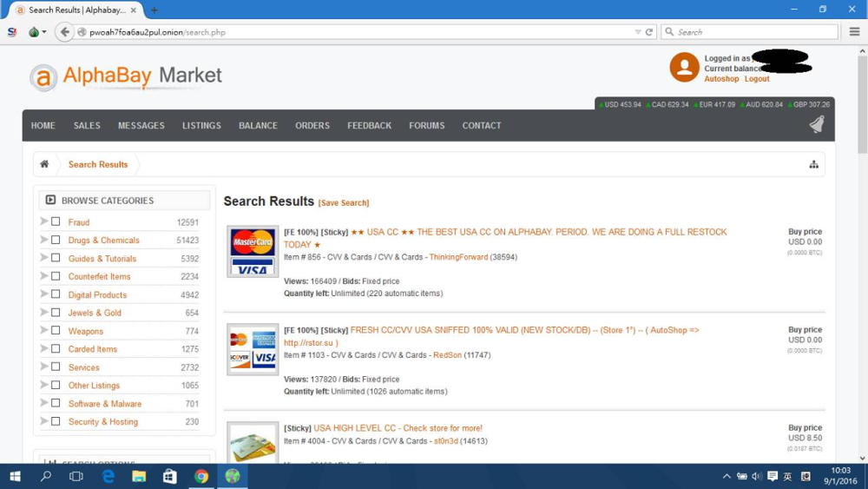The height and width of the screenshot is (489, 868).
Task: Open the volume icon in system tray
Action: coord(757,476)
